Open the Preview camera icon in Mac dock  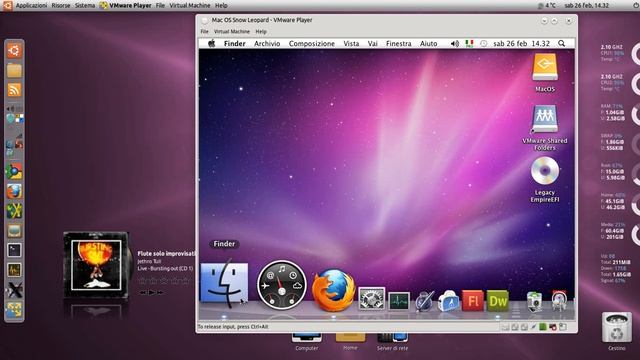tap(534, 302)
